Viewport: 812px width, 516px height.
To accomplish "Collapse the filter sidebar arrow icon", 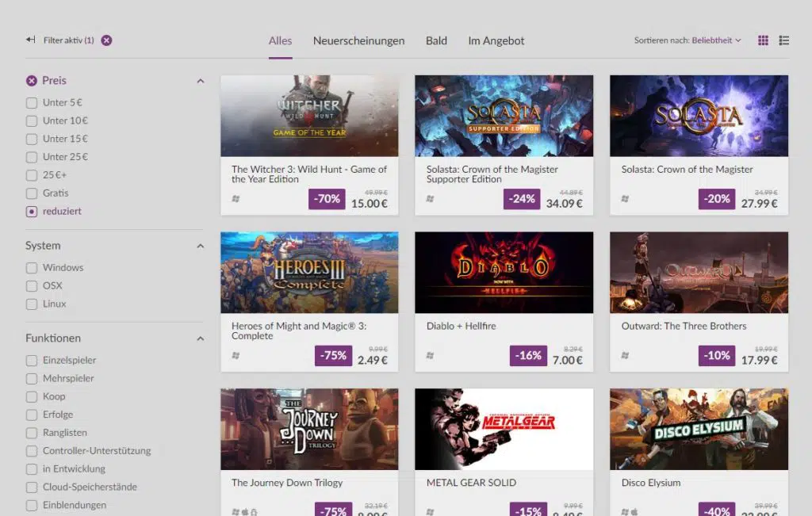I will pos(31,40).
